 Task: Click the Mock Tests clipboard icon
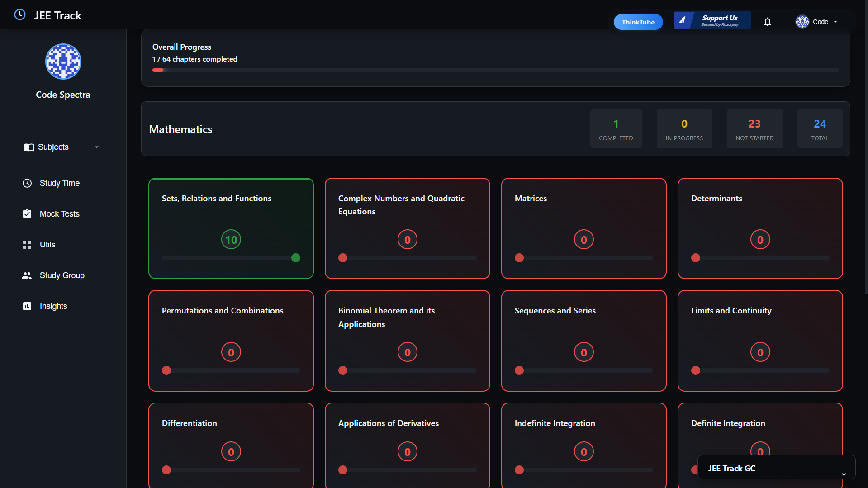tap(27, 214)
